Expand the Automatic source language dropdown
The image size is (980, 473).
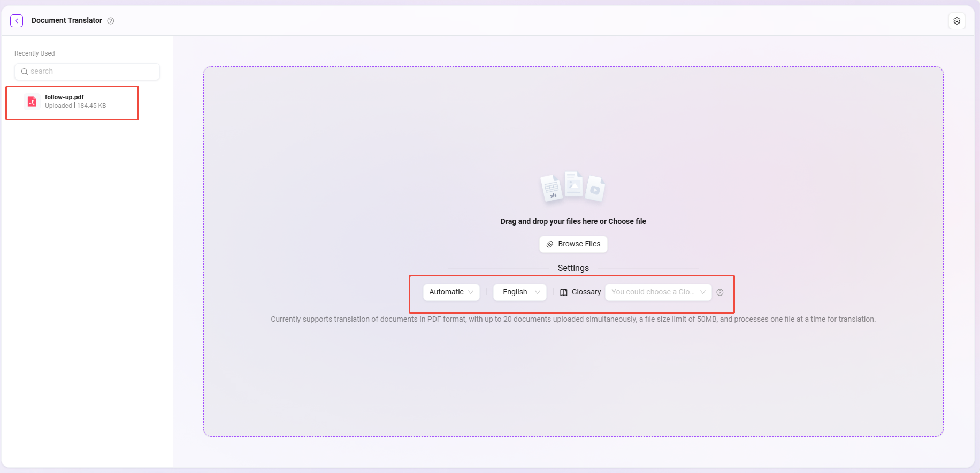coord(451,292)
